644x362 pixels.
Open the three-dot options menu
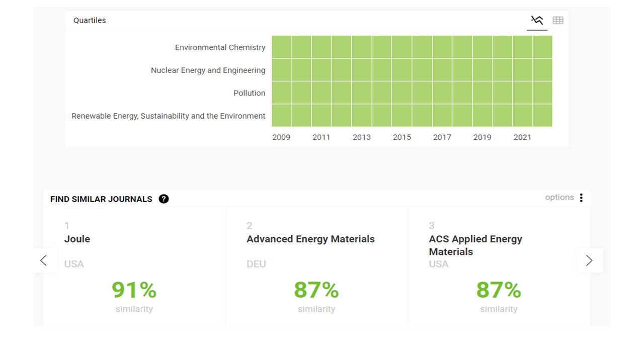click(x=581, y=198)
